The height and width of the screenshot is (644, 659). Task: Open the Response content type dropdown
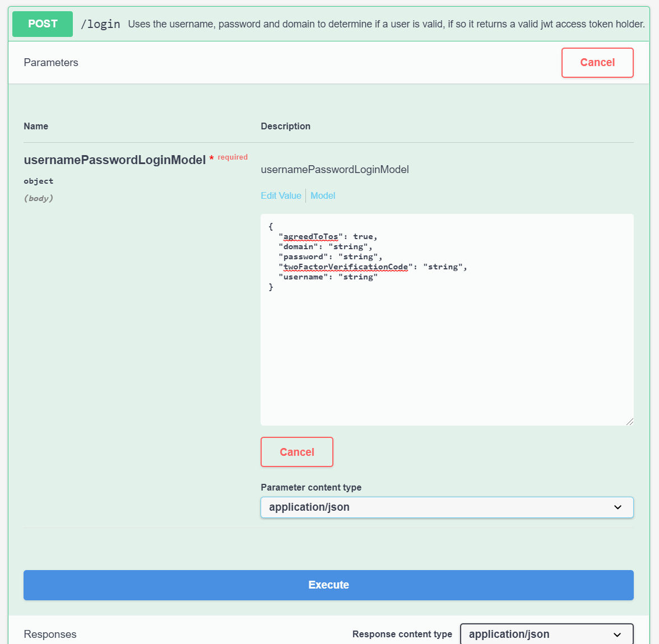point(547,634)
